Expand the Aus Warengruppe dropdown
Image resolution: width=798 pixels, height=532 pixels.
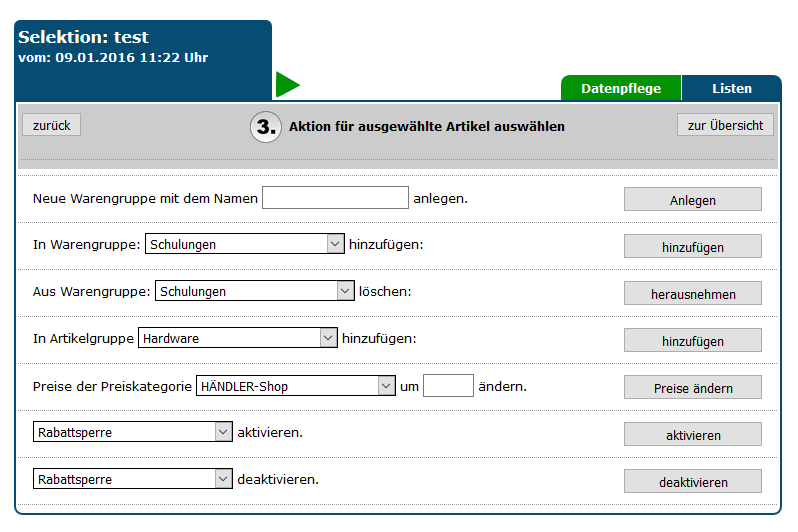[255, 291]
